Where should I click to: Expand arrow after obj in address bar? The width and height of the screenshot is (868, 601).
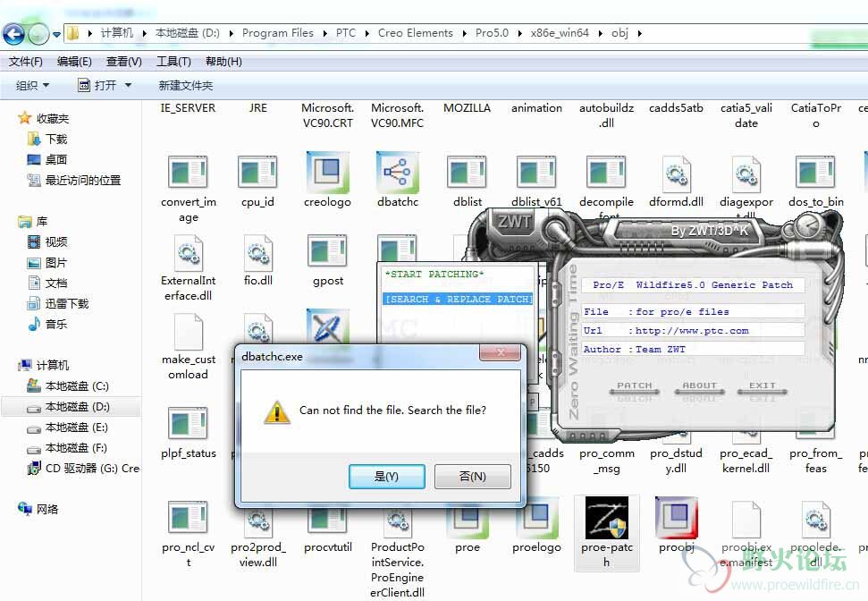coord(639,33)
